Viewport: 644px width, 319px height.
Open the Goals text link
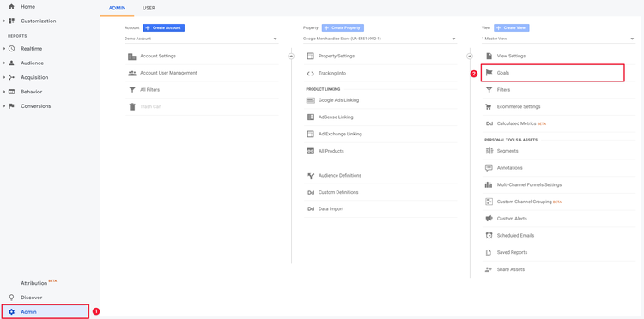(502, 73)
